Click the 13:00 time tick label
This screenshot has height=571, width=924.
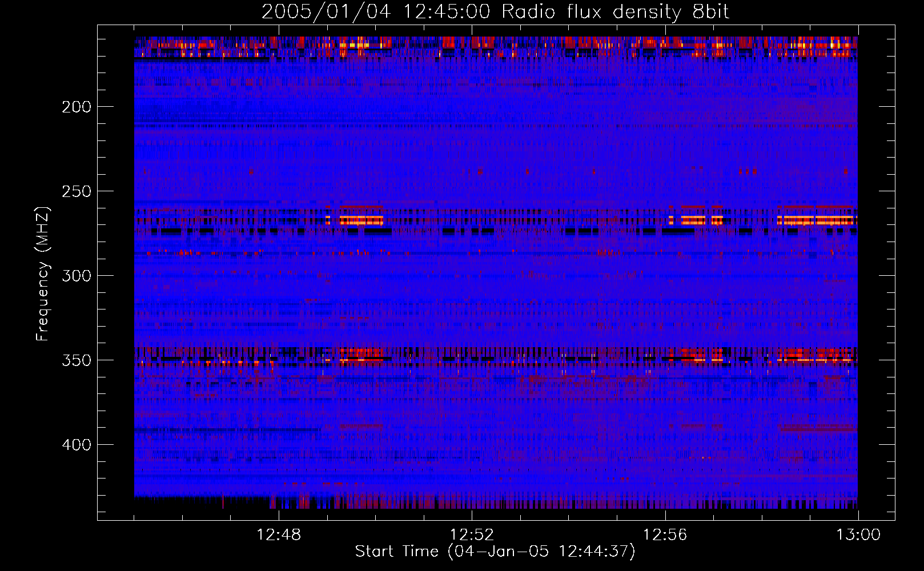(858, 535)
